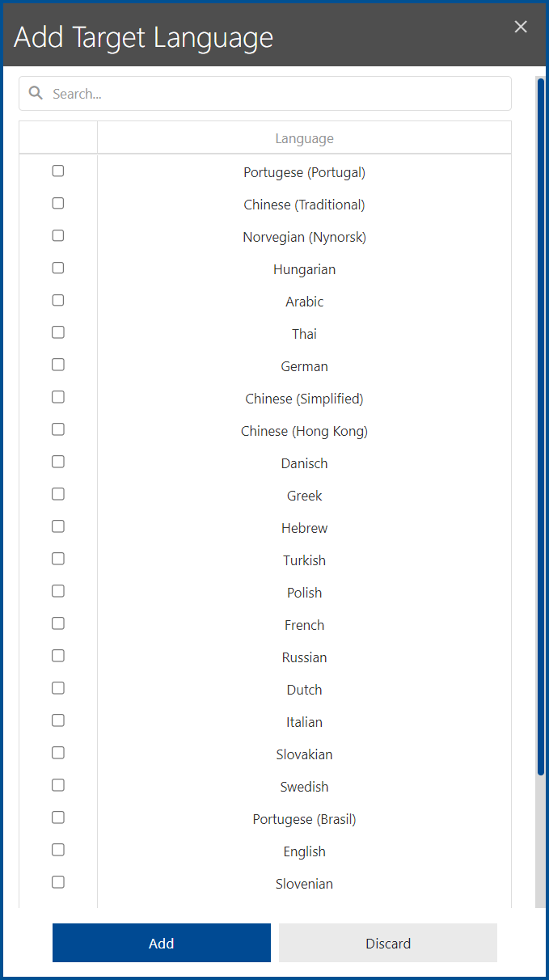This screenshot has height=980, width=549.
Task: Tick the checkbox next to English
Action: 57,849
